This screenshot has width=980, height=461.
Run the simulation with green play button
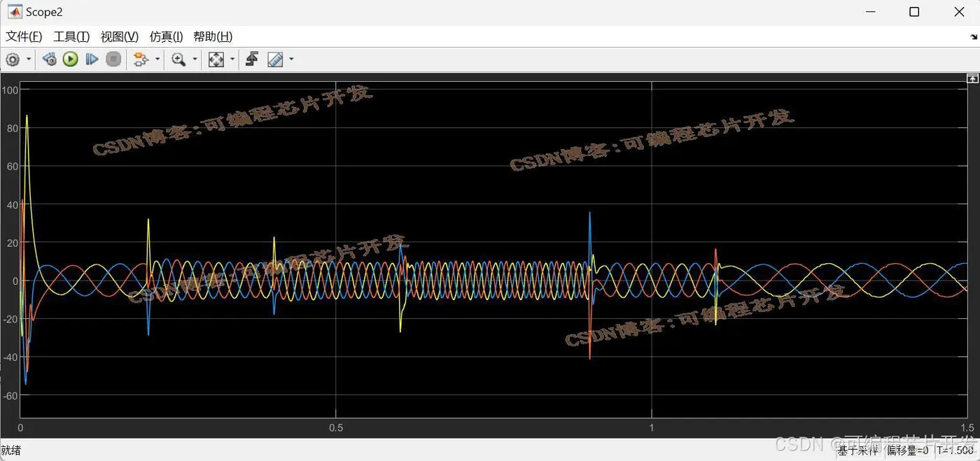tap(70, 59)
